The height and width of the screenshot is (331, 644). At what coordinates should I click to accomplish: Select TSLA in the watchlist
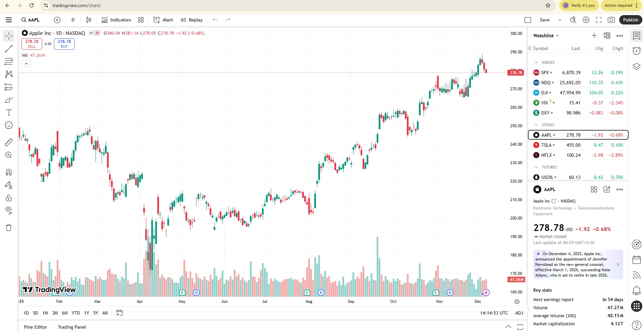[546, 145]
